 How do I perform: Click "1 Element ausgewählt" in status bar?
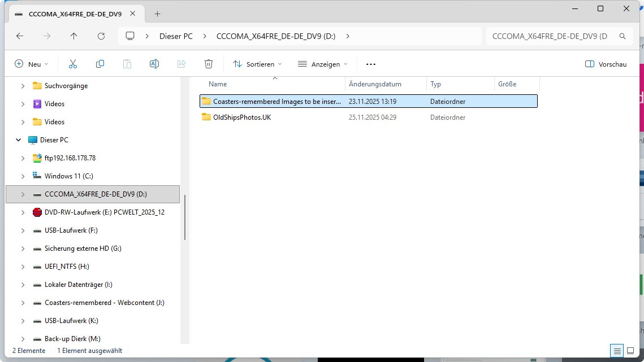tap(89, 351)
